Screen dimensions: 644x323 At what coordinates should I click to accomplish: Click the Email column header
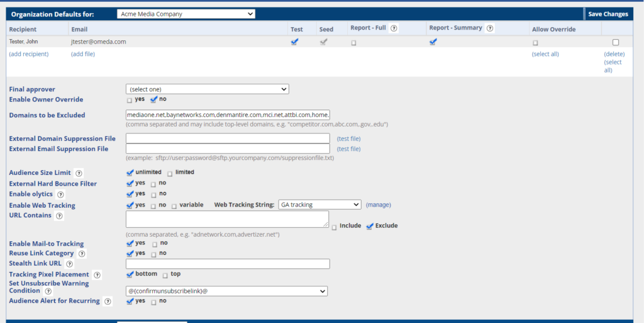click(x=79, y=29)
